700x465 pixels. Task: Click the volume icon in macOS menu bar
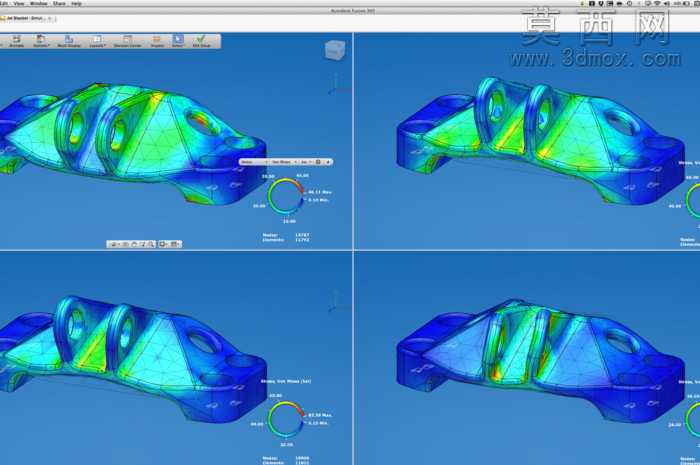pos(667,3)
